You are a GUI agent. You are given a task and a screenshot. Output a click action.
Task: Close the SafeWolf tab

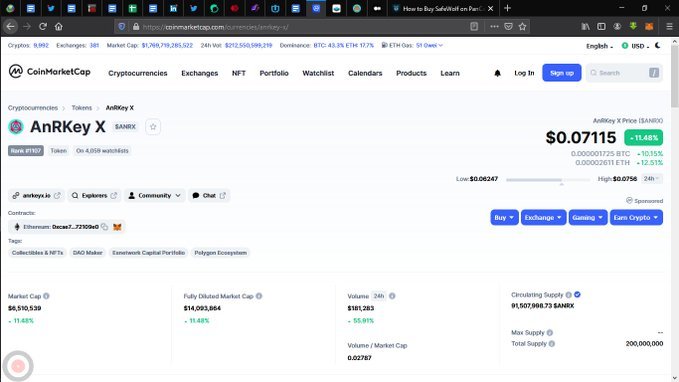point(490,8)
